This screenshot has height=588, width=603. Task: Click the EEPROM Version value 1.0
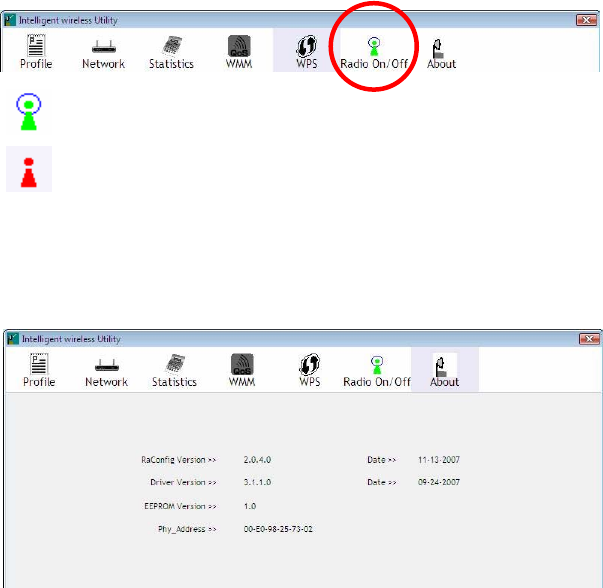coord(250,506)
